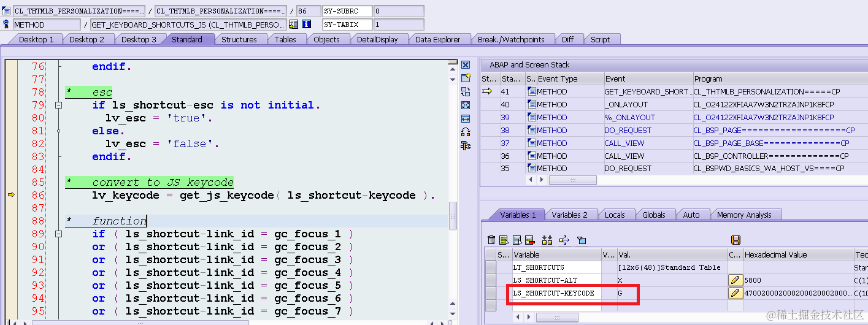Open the Memory Analysis tab
The height and width of the screenshot is (325, 868).
[x=744, y=215]
